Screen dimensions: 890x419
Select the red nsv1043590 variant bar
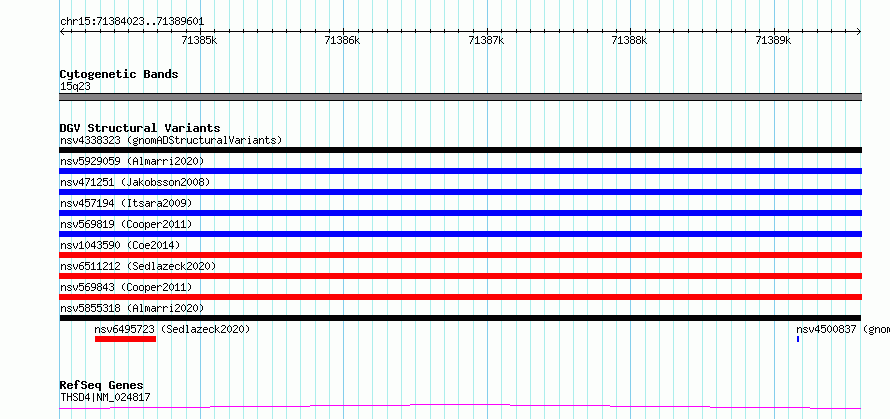coord(460,255)
